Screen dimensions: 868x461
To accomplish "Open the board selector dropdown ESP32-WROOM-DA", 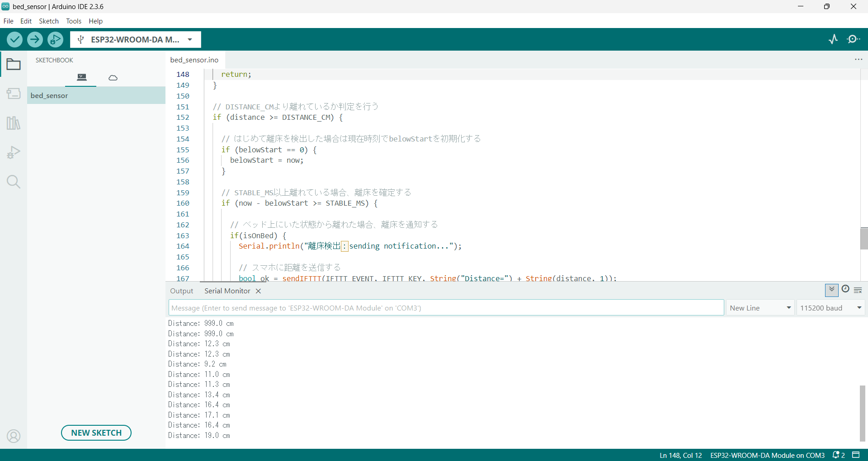I will pyautogui.click(x=136, y=39).
